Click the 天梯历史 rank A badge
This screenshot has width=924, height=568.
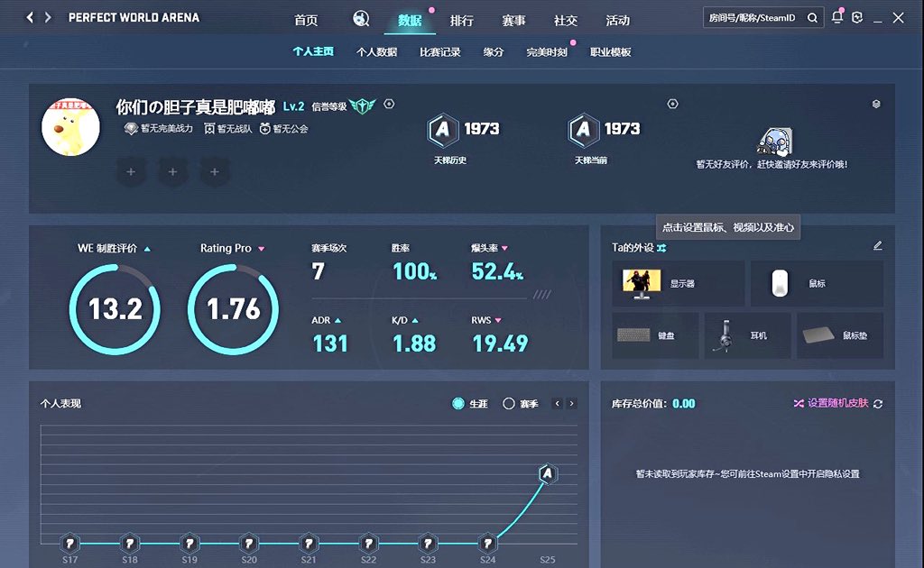442,130
